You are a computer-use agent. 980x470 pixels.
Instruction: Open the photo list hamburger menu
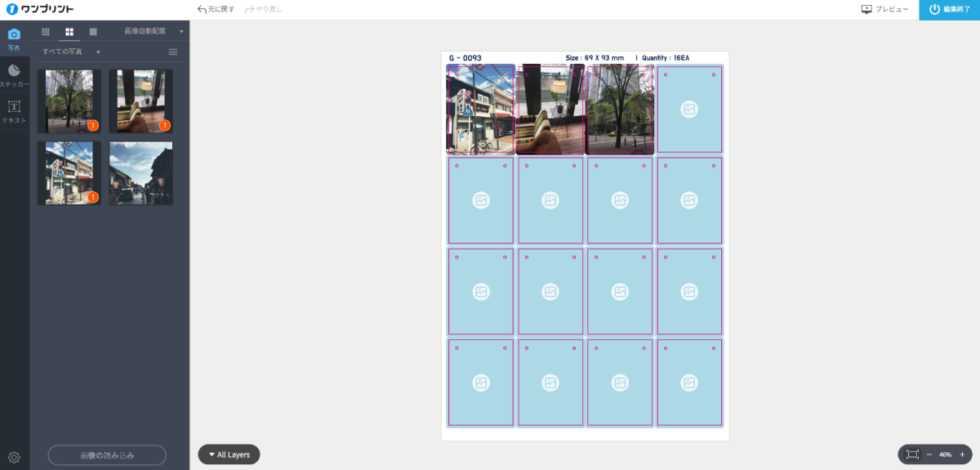173,51
